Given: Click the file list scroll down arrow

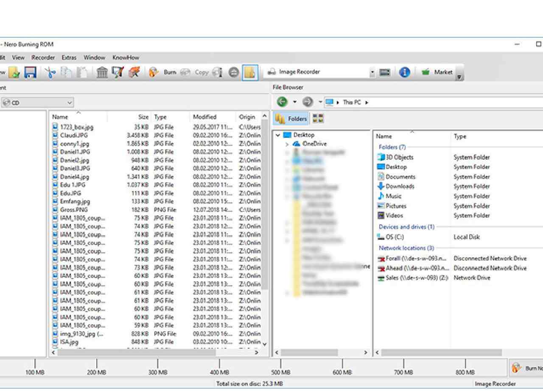Looking at the screenshot, I should [265, 345].
